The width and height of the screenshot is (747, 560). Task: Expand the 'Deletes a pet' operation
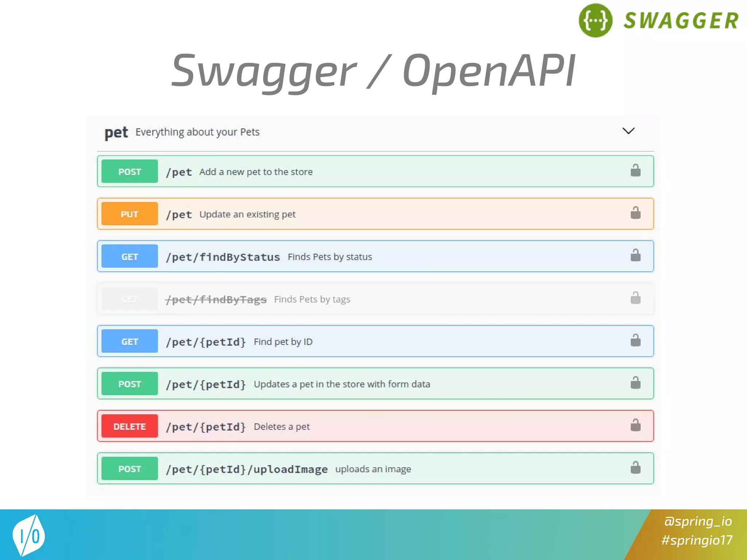click(375, 426)
